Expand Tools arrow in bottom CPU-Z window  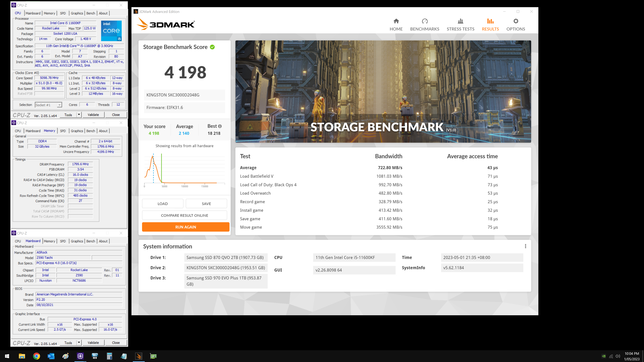[79, 343]
